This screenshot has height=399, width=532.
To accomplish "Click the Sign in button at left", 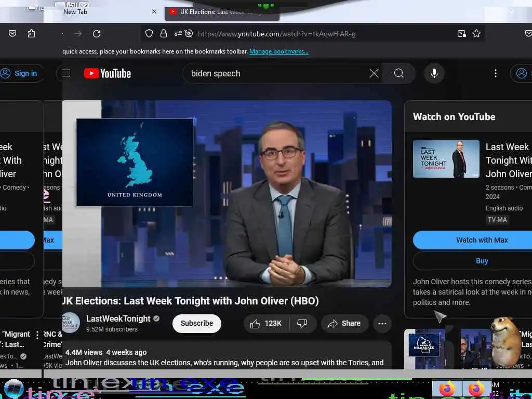I will pyautogui.click(x=20, y=73).
